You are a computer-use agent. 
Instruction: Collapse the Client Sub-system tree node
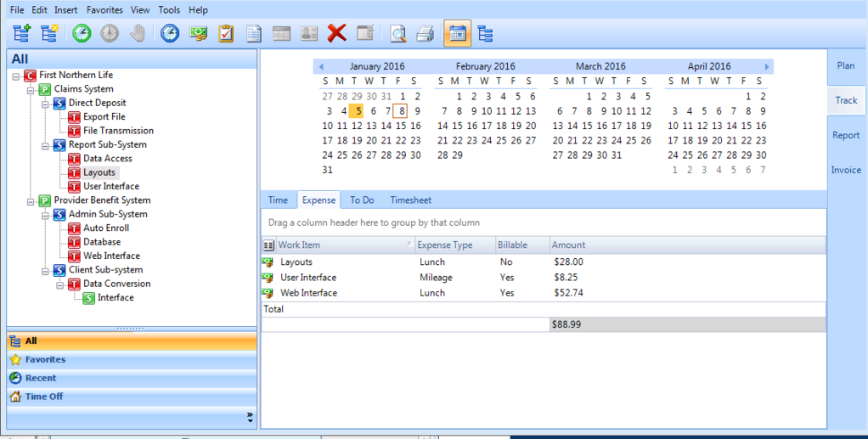coord(45,270)
